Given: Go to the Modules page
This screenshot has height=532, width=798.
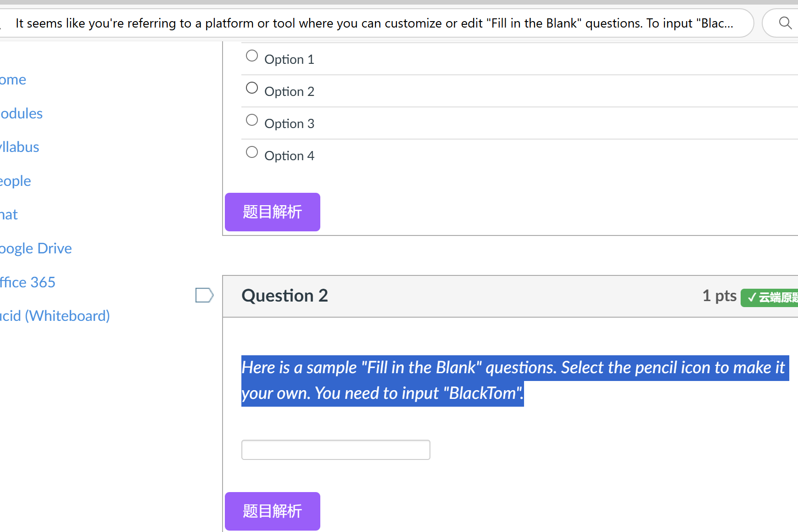Looking at the screenshot, I should coord(21,113).
